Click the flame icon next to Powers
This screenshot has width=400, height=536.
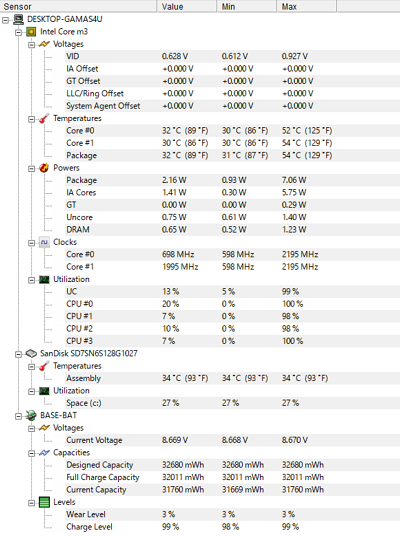point(44,168)
